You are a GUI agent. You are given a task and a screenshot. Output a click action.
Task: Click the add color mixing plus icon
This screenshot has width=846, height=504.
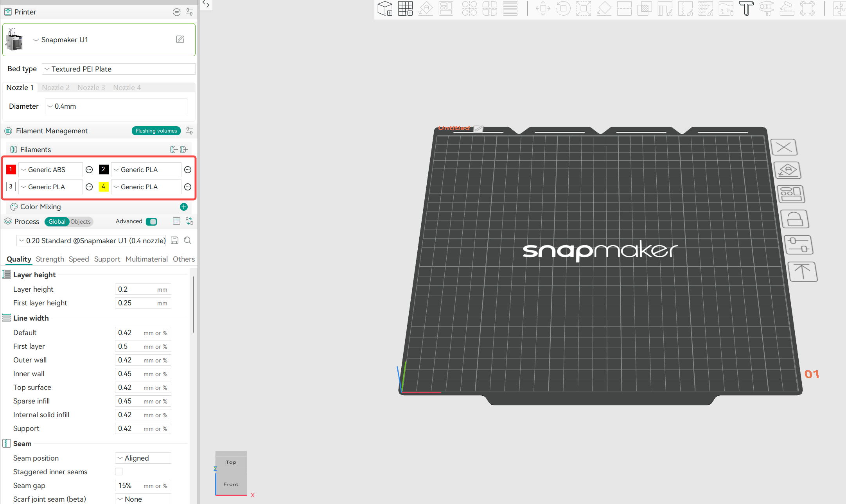tap(184, 207)
